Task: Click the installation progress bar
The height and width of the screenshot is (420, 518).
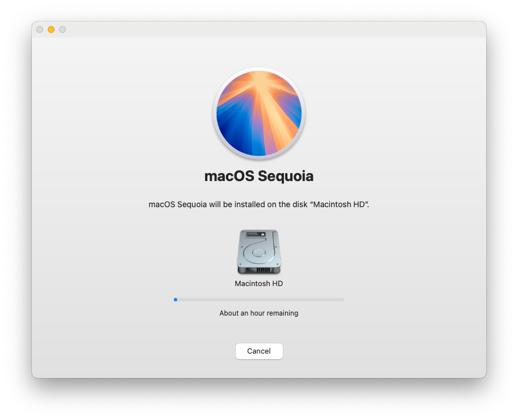Action: tap(259, 299)
